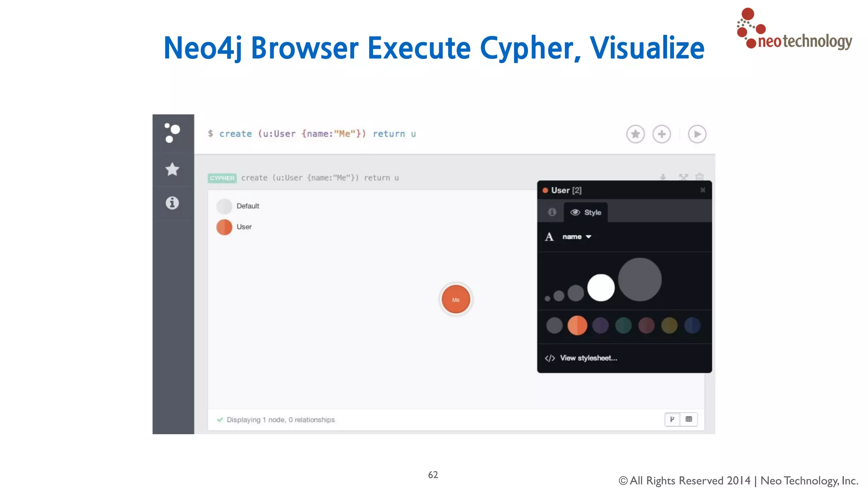Pick the green node color swatch
Viewport: 868px width, 488px height.
point(623,325)
